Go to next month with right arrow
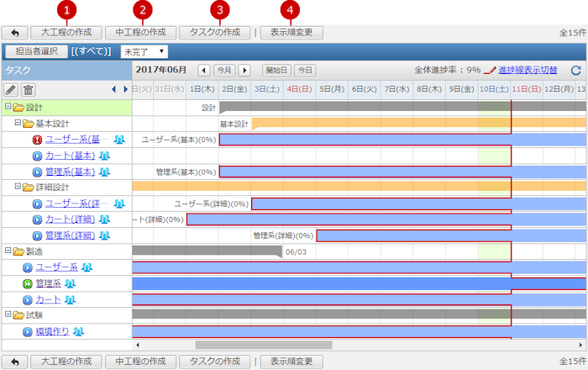Screen dimensions: 588x370 pos(245,71)
